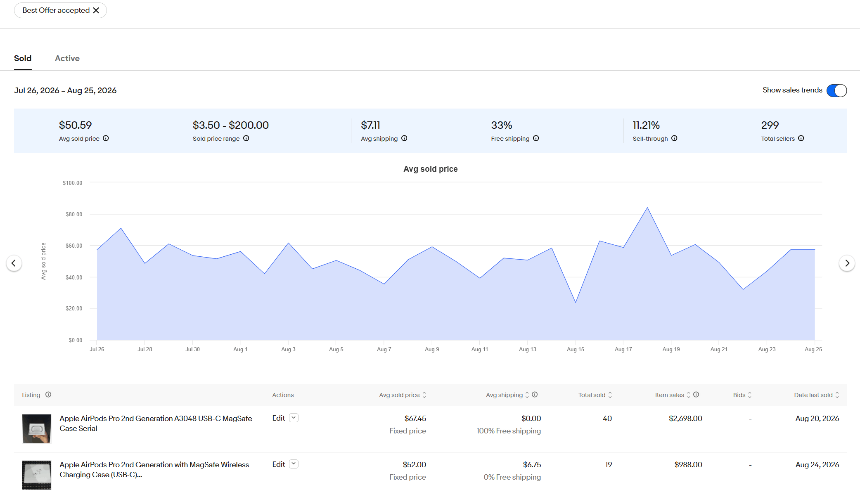Click the Aug 20, 2026 date cell
This screenshot has height=504, width=860.
tap(817, 419)
